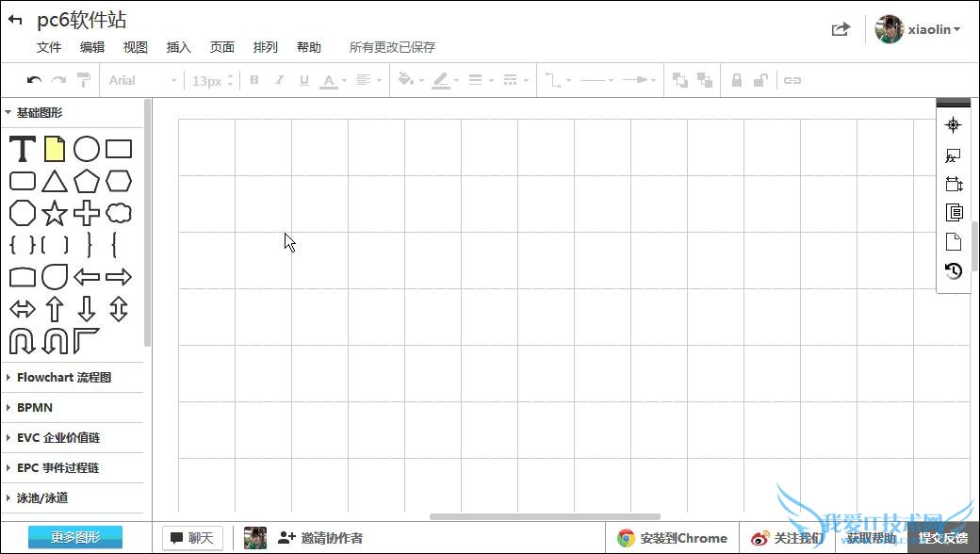Open the Arial font dropdown
The height and width of the screenshot is (554, 980).
pyautogui.click(x=142, y=81)
